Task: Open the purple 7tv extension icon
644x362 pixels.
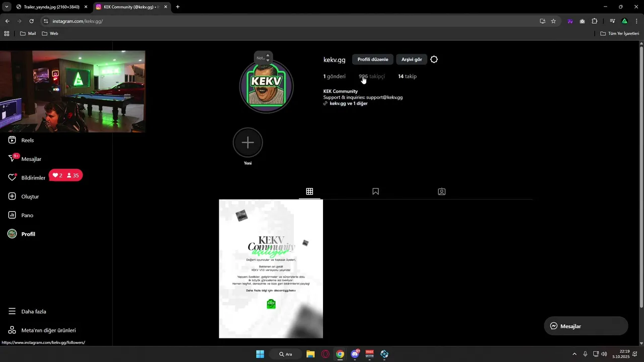Action: click(x=570, y=21)
